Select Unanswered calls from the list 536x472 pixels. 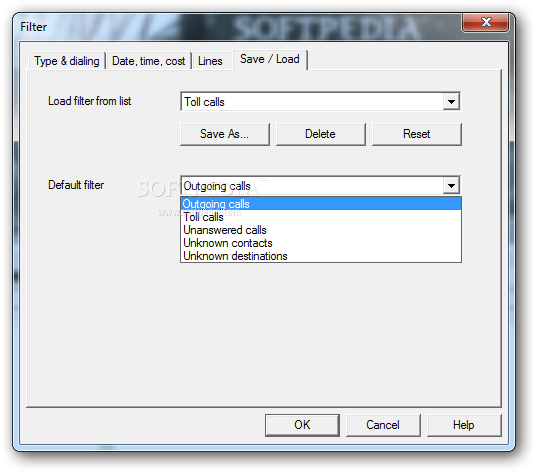tap(321, 230)
